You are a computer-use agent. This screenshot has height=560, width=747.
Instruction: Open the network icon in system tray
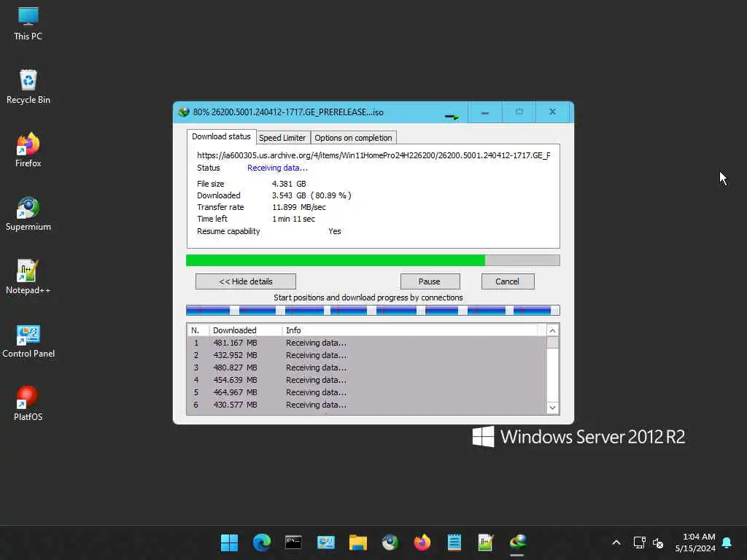[x=639, y=542]
